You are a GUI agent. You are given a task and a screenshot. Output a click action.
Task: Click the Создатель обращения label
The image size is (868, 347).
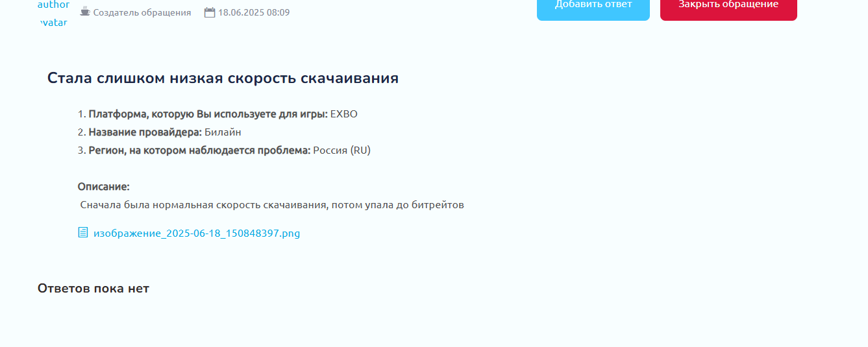coord(142,12)
